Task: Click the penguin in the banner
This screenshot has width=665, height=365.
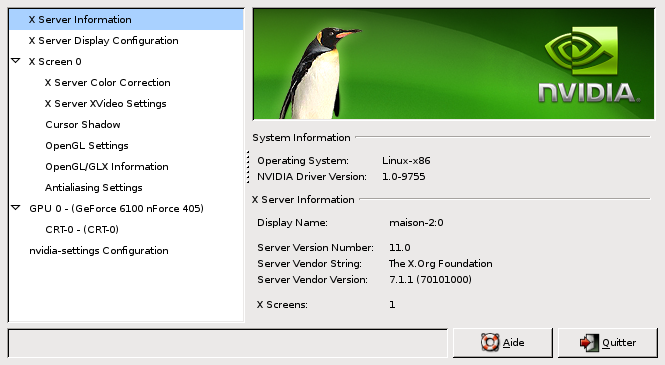Action: point(319,73)
